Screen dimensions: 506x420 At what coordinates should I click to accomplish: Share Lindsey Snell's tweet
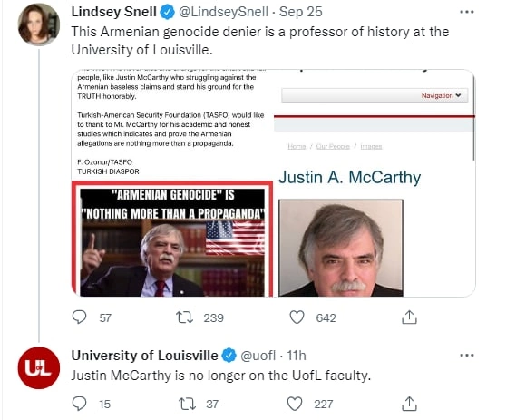click(x=409, y=317)
